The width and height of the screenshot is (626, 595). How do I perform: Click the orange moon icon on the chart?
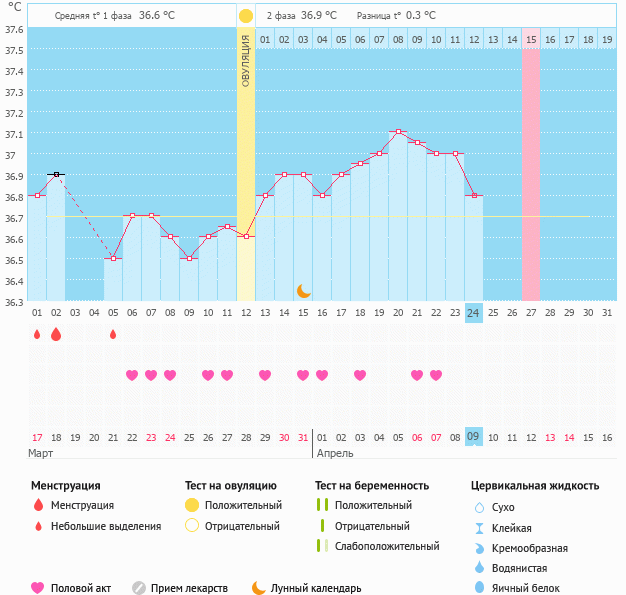pos(304,290)
